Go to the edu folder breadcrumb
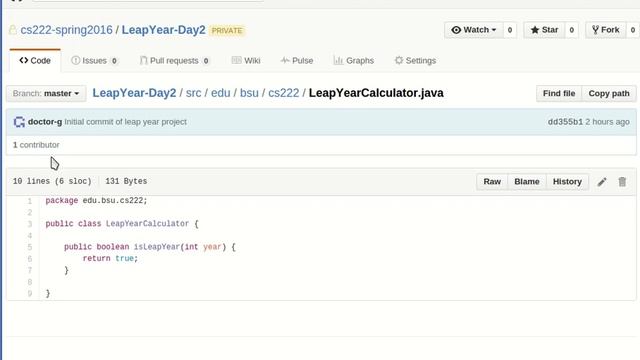The width and height of the screenshot is (640, 360). 221,93
